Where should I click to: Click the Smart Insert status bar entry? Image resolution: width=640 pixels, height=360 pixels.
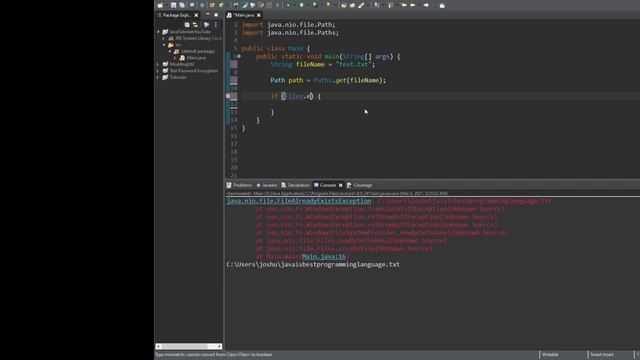(x=602, y=355)
